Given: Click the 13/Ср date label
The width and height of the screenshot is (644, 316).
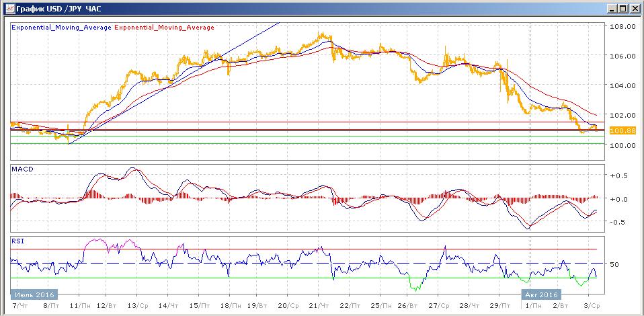Looking at the screenshot, I should point(139,306).
